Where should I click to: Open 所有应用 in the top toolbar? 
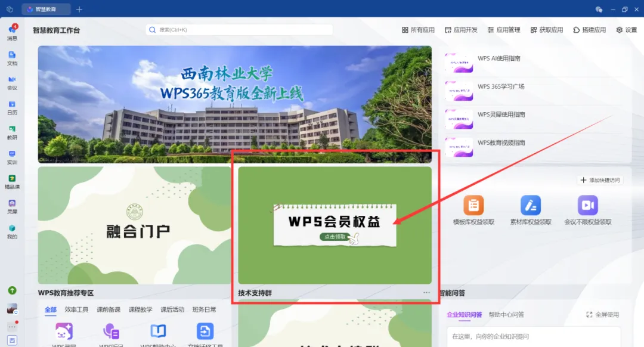(418, 30)
